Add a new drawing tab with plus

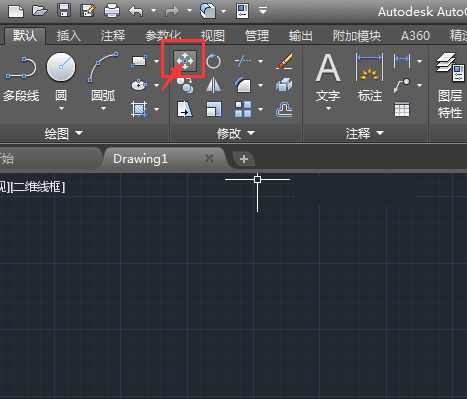pos(244,159)
